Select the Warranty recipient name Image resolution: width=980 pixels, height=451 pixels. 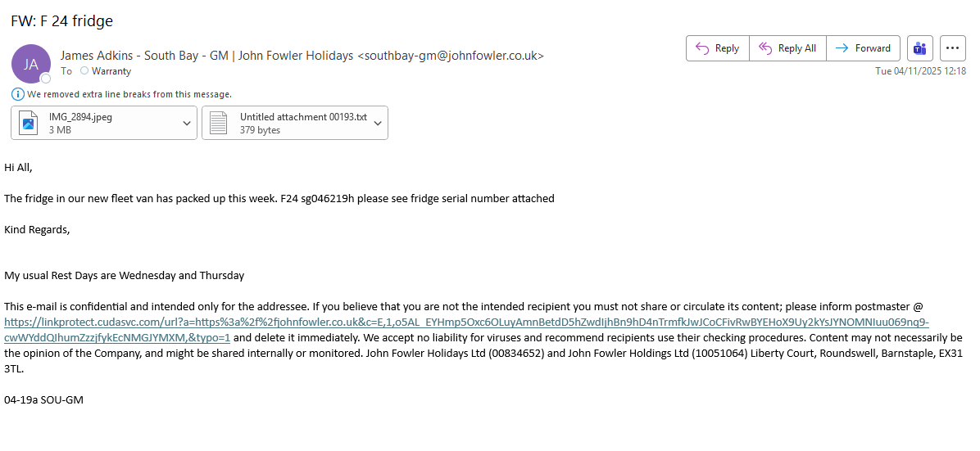tap(111, 71)
